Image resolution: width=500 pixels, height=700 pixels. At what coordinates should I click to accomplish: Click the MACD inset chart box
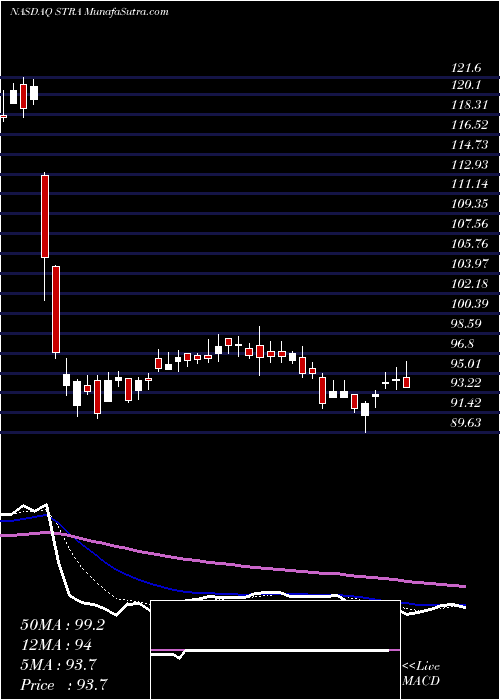pos(275,650)
